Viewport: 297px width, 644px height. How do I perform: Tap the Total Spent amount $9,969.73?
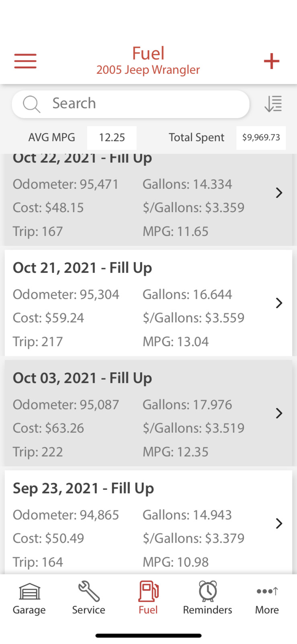pyautogui.click(x=261, y=138)
